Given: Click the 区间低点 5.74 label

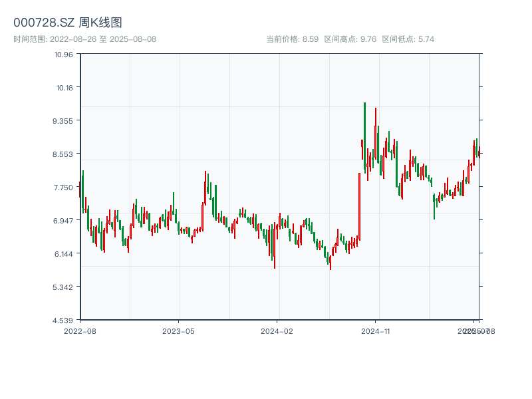Looking at the screenshot, I should coord(408,39).
